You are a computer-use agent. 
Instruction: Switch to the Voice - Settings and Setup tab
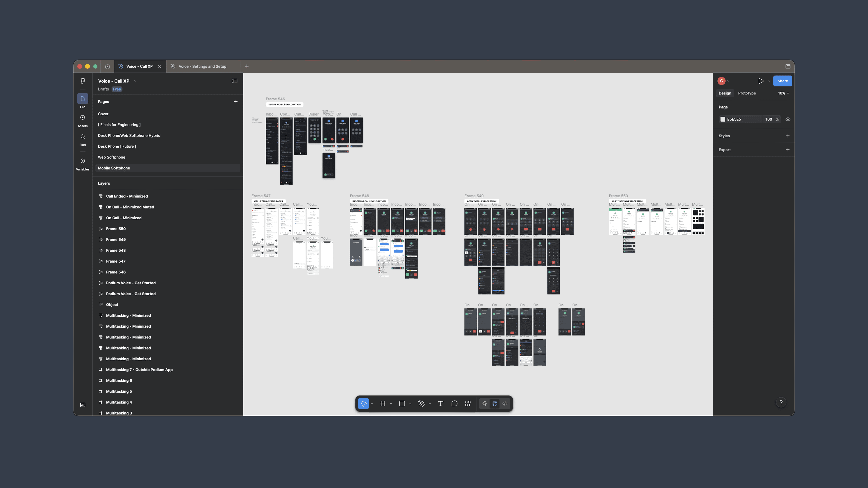pos(202,66)
